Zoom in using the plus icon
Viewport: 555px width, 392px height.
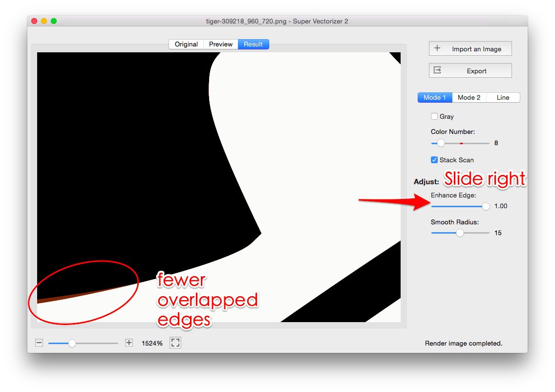[x=128, y=343]
